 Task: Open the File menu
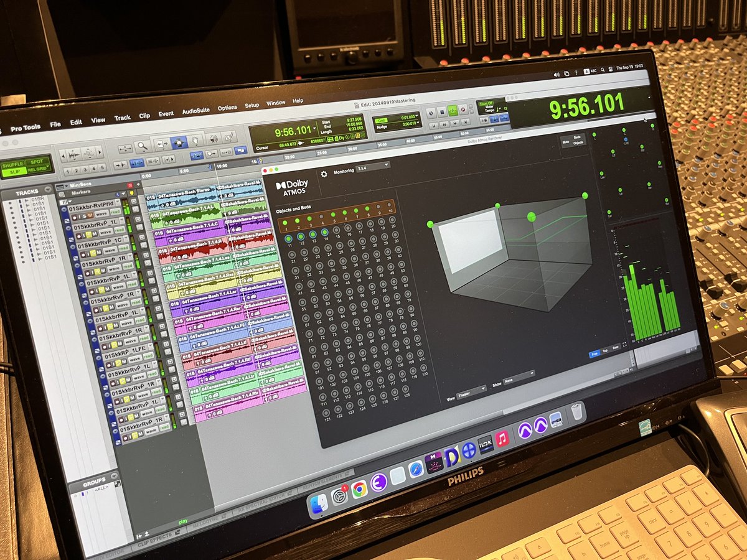tap(55, 124)
